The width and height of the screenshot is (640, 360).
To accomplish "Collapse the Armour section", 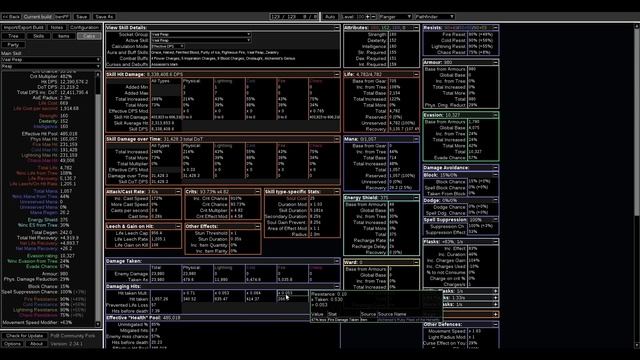I will coord(495,62).
